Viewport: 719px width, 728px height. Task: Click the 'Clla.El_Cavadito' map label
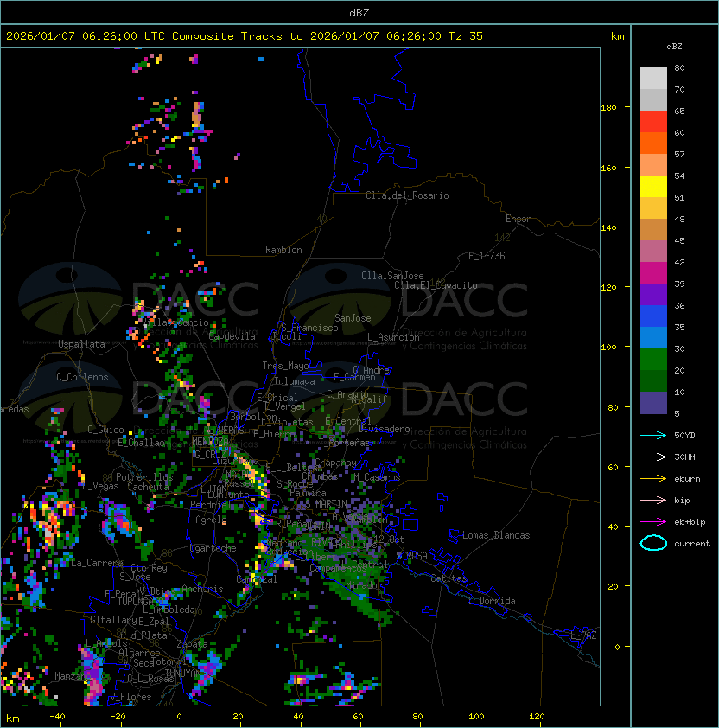[436, 285]
